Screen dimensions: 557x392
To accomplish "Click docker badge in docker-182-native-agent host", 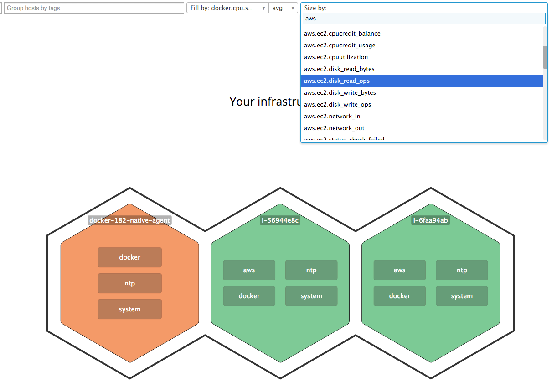I will point(129,257).
